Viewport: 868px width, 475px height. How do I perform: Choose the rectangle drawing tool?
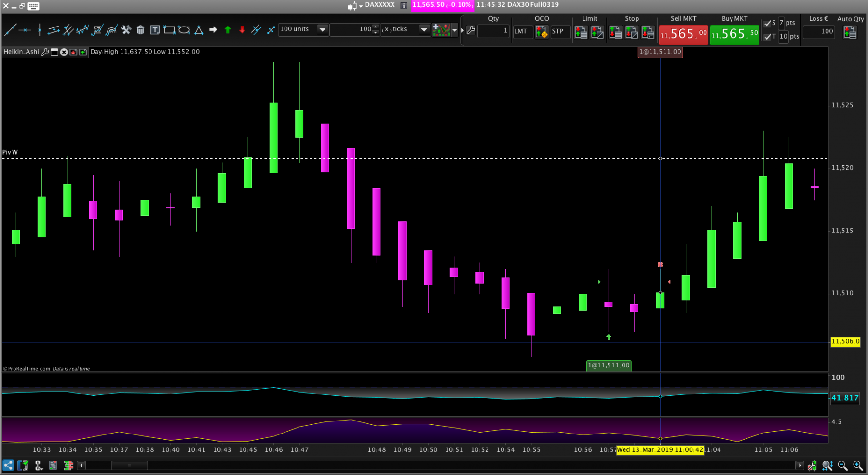point(169,30)
